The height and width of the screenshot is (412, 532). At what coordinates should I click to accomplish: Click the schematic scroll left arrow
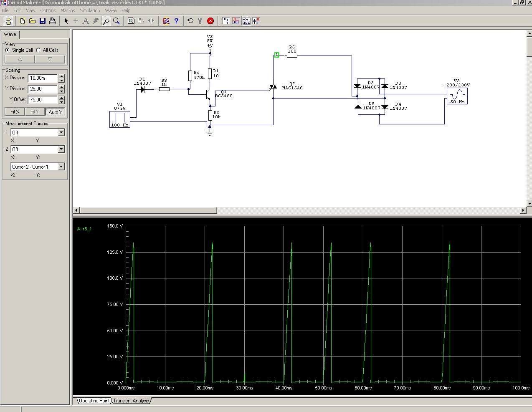(x=76, y=210)
